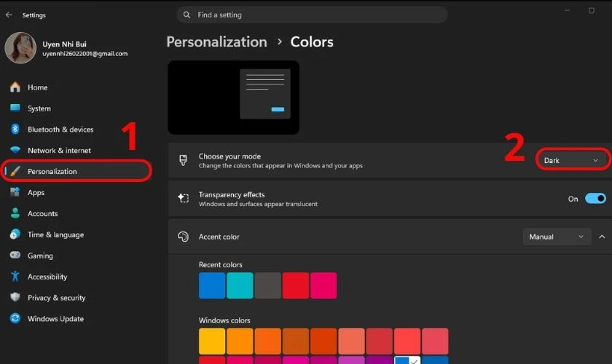This screenshot has width=612, height=364.
Task: Collapse the Accent color section chevron
Action: 602,237
